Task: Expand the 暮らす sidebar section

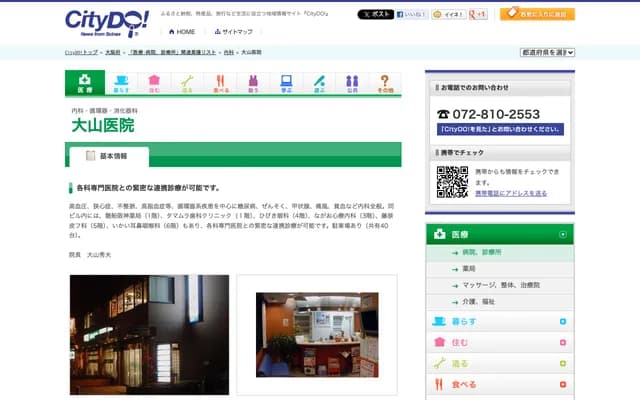Action: (x=563, y=321)
